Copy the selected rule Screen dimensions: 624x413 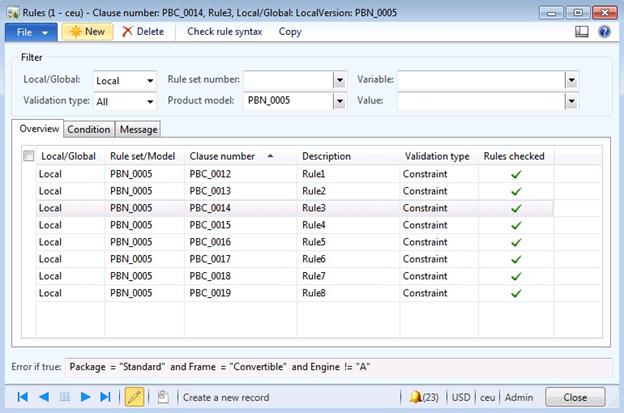pos(290,32)
